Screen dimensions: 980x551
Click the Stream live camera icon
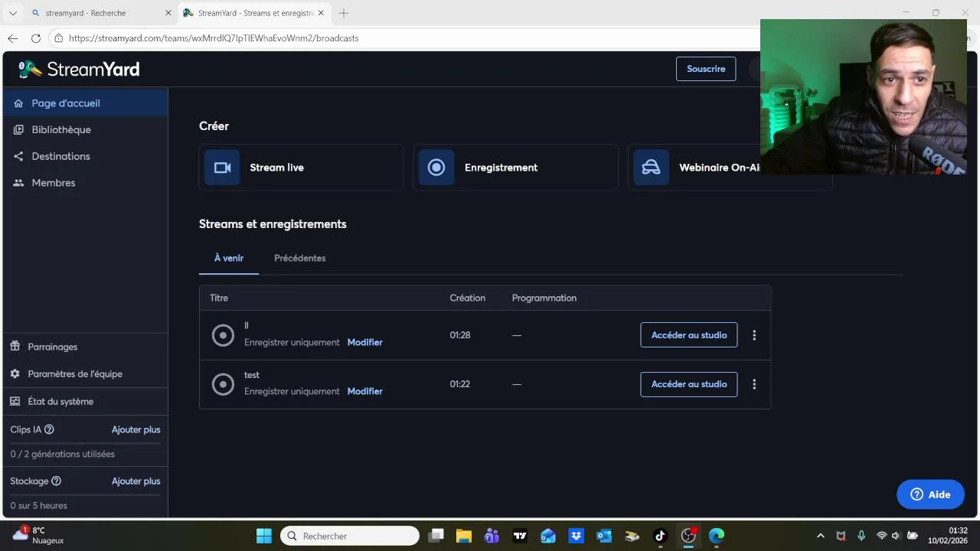point(222,168)
